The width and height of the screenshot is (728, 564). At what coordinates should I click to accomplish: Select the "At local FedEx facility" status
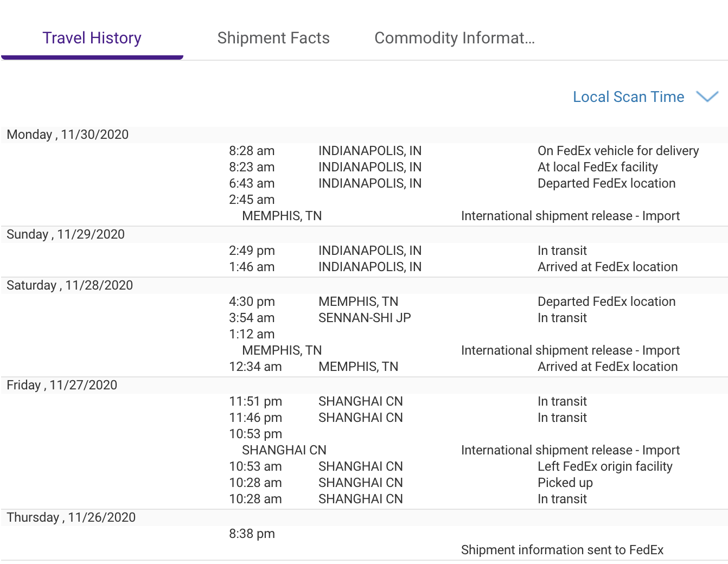tap(597, 167)
